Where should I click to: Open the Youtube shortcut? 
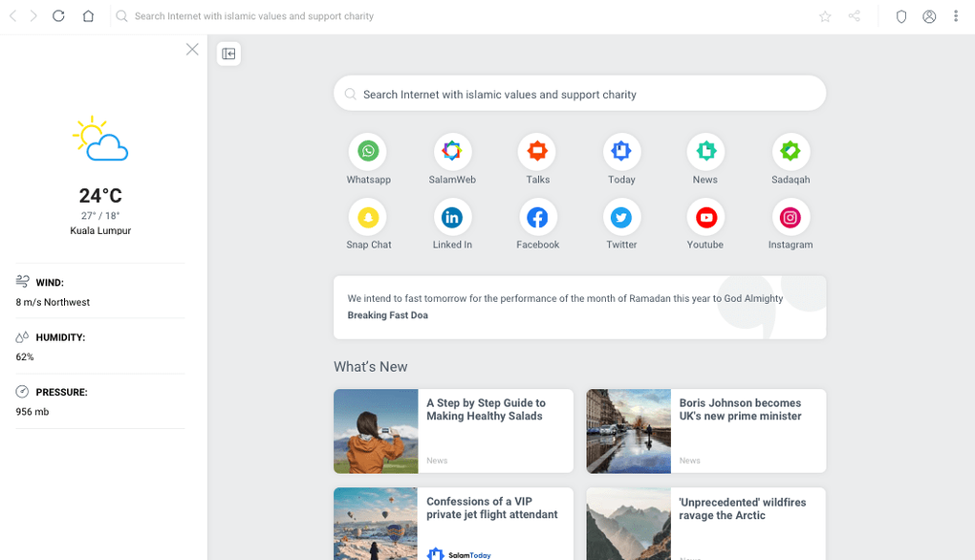705,218
